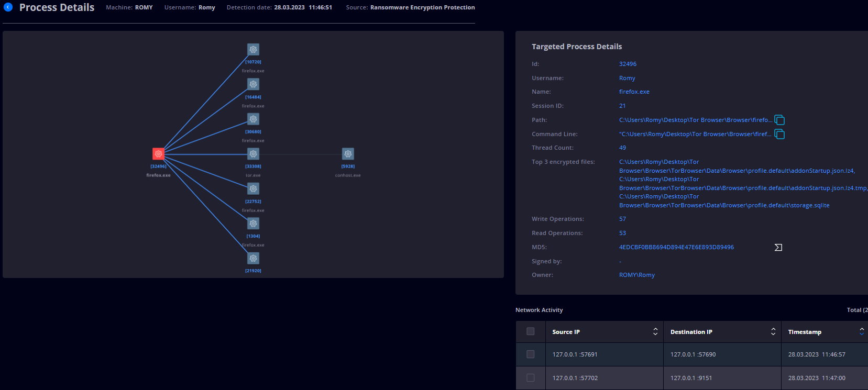Click source cell 127.0.0.1 :57691
The width and height of the screenshot is (868, 390).
point(575,354)
